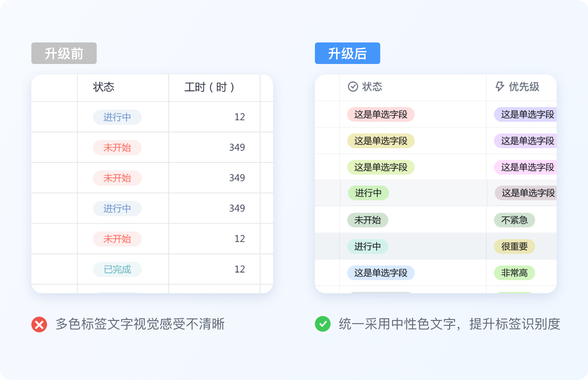Click the grey-green 未开始 tag in right table
This screenshot has height=380, width=588.
[x=367, y=220]
